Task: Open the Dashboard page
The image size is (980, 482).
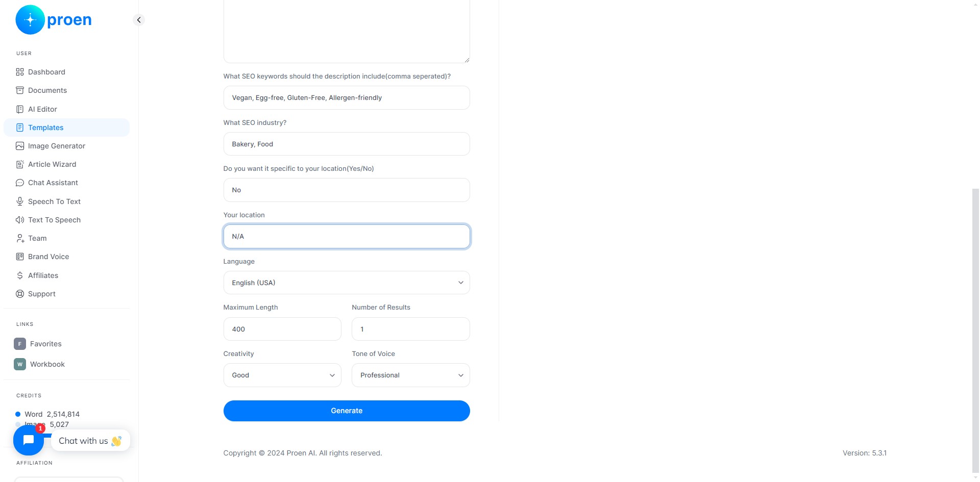Action: pyautogui.click(x=66, y=72)
